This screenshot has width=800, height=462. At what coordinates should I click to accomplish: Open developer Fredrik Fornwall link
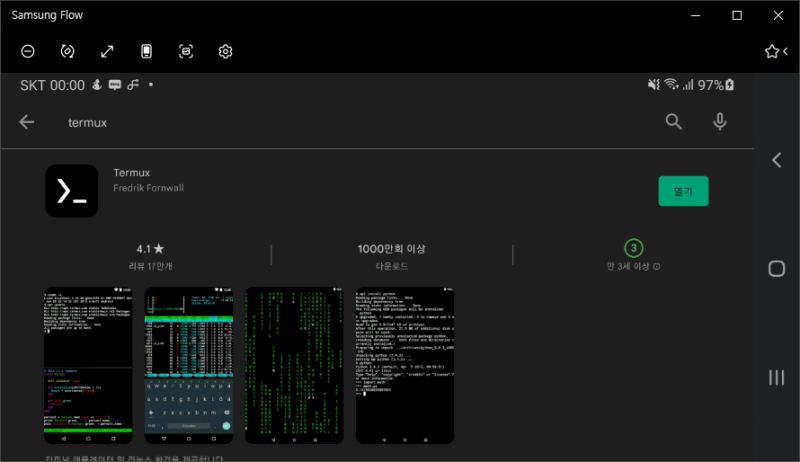(x=148, y=188)
